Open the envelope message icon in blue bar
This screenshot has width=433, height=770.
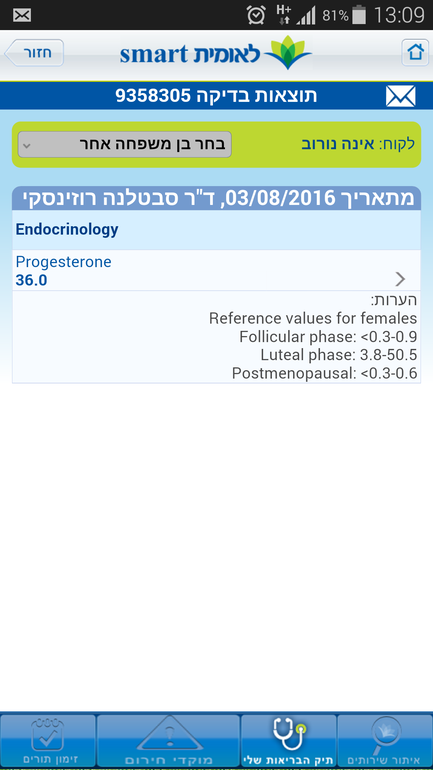[x=401, y=96]
